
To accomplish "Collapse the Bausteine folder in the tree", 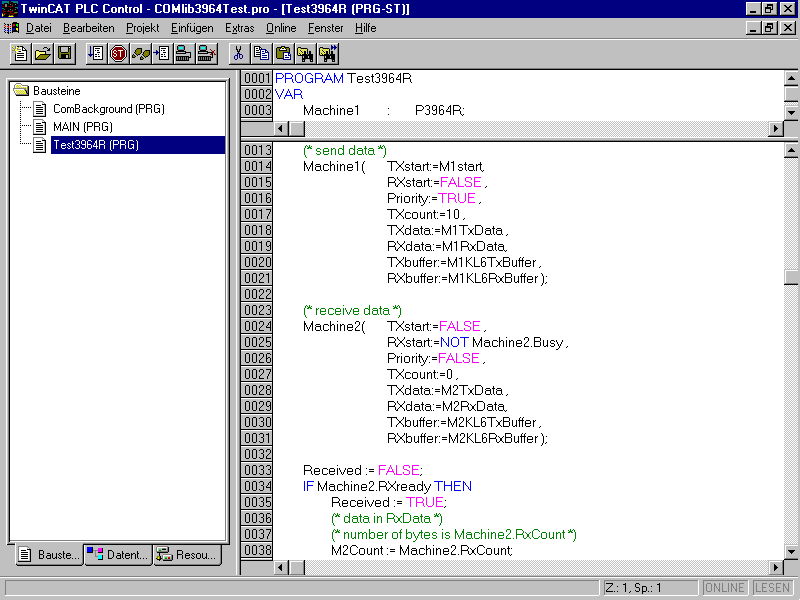I will pos(22,90).
